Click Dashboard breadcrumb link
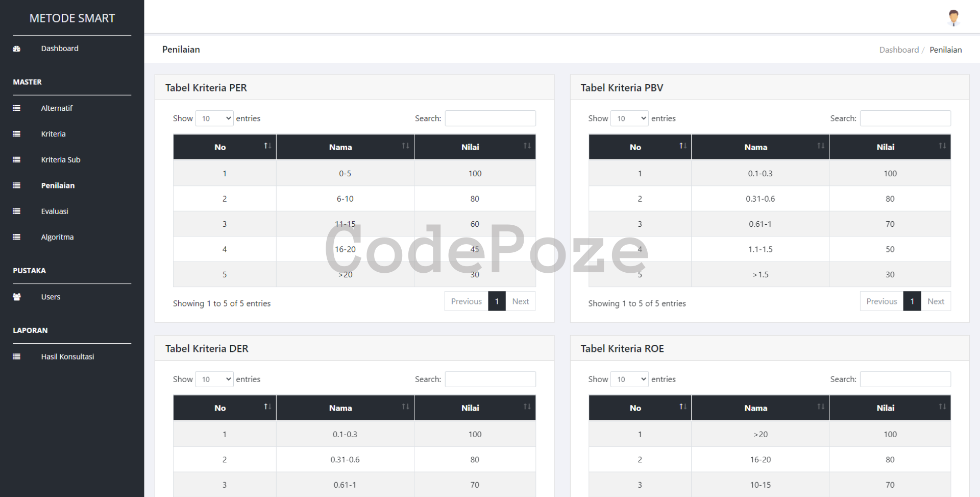Image resolution: width=980 pixels, height=497 pixels. pos(898,50)
